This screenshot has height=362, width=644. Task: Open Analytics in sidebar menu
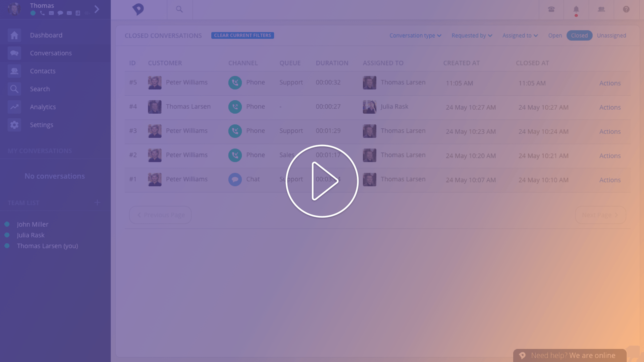[x=43, y=107]
